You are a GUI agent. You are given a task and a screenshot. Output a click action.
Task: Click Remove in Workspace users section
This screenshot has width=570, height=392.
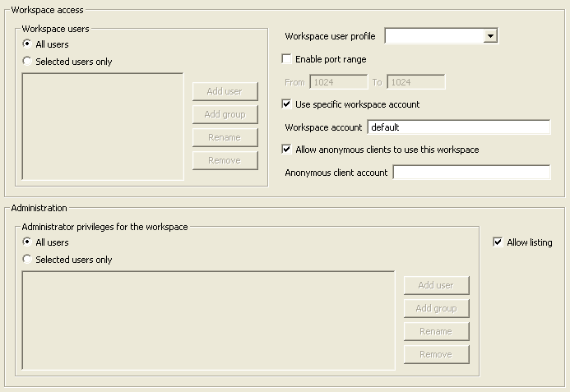[225, 160]
